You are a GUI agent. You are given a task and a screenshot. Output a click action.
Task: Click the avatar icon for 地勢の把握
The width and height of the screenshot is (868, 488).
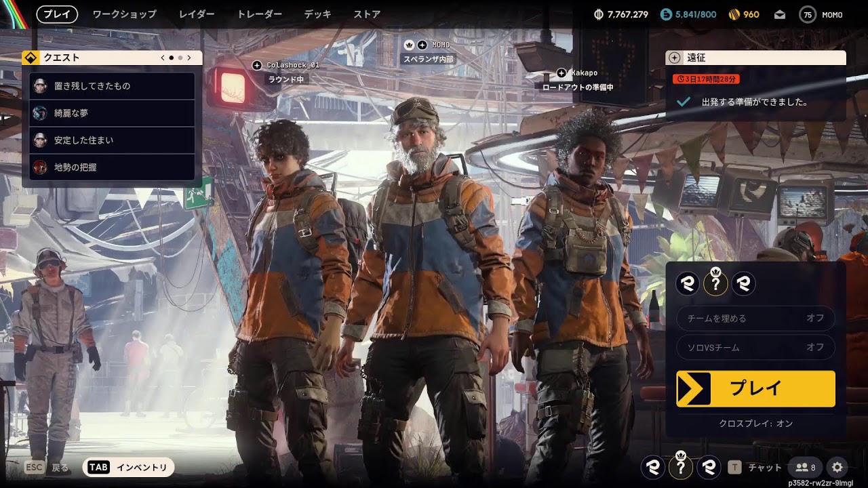tap(40, 167)
